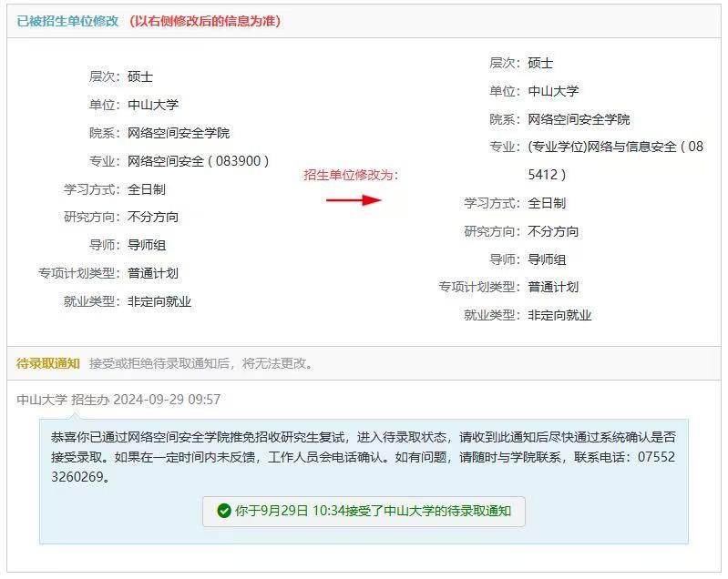Viewport: 728px width, 579px height.
Task: Click left column '普通计划' plan type value
Action: 153,273
